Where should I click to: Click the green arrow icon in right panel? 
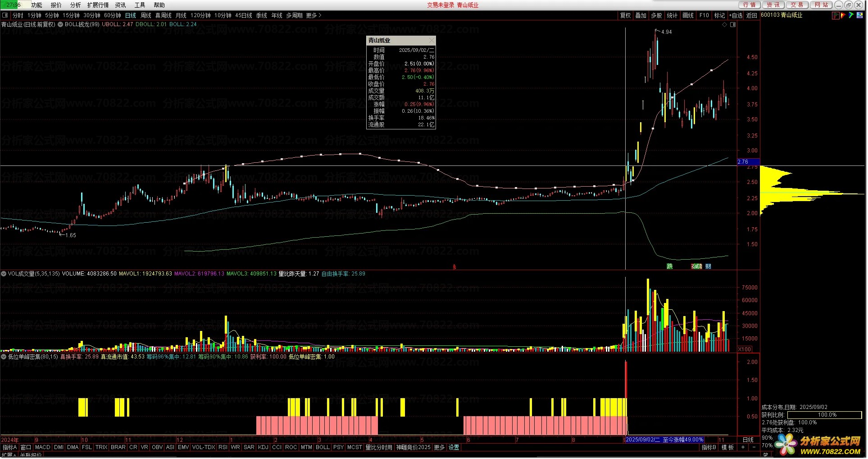[x=851, y=15]
